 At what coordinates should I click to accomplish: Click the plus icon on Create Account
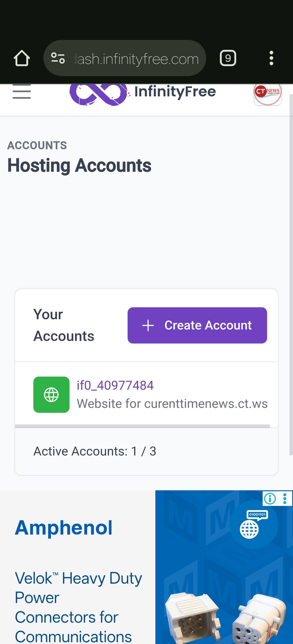click(x=148, y=325)
